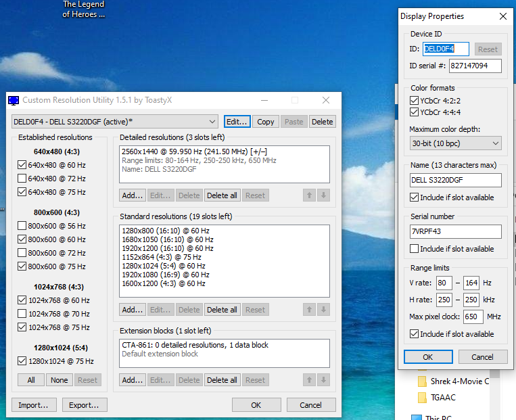Click move-up arrow in Detailed resolutions
The height and width of the screenshot is (420, 516).
click(309, 195)
